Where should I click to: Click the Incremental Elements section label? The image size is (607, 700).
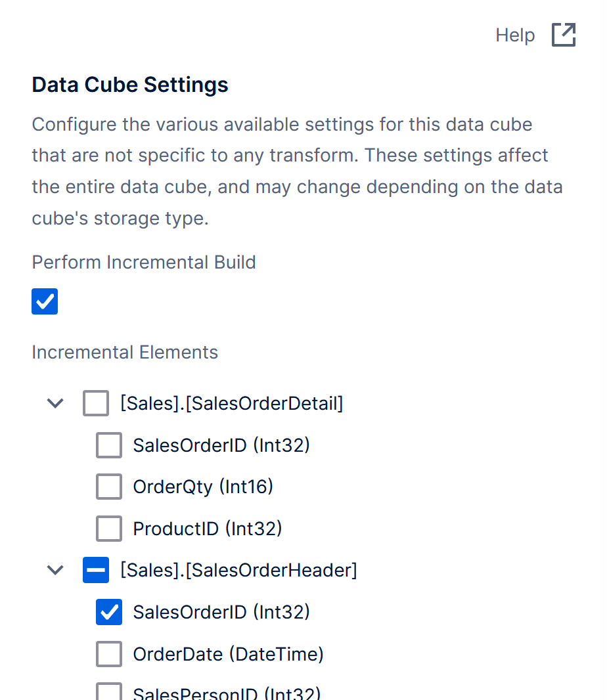point(124,353)
